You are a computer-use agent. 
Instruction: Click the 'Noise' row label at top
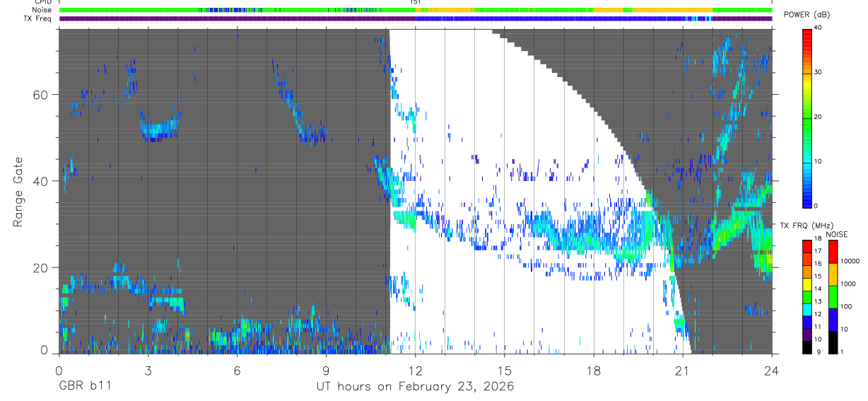pos(42,10)
